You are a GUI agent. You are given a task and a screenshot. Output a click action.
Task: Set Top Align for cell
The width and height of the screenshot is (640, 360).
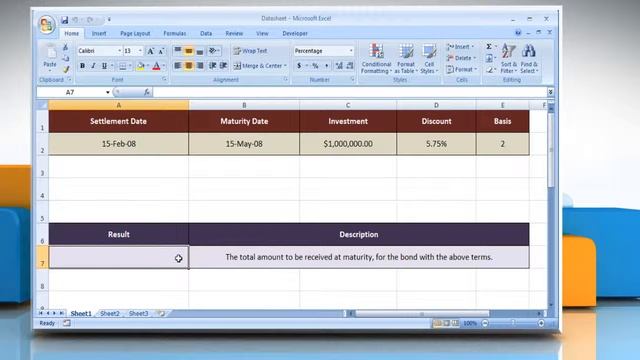(x=178, y=51)
